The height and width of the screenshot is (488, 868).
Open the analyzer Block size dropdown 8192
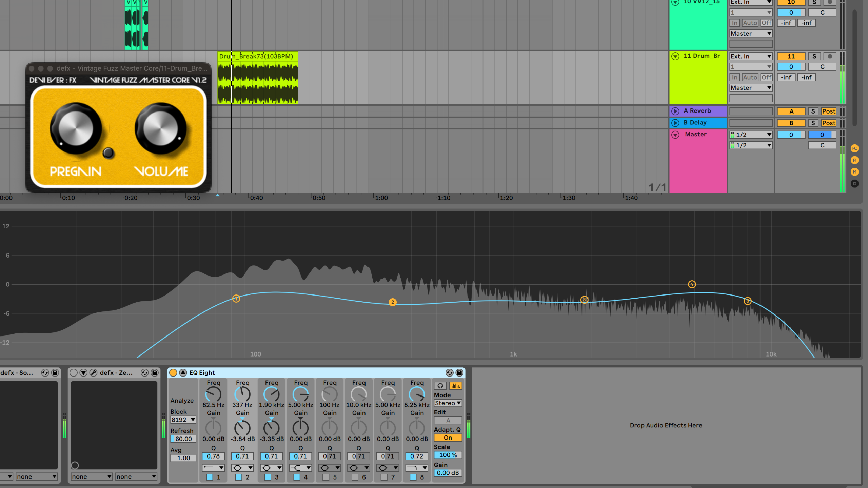183,420
